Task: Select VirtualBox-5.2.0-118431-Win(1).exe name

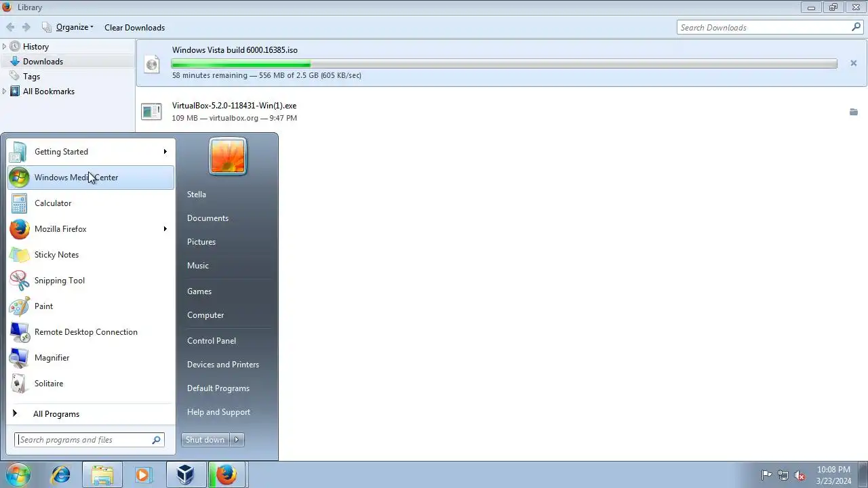Action: coord(234,106)
